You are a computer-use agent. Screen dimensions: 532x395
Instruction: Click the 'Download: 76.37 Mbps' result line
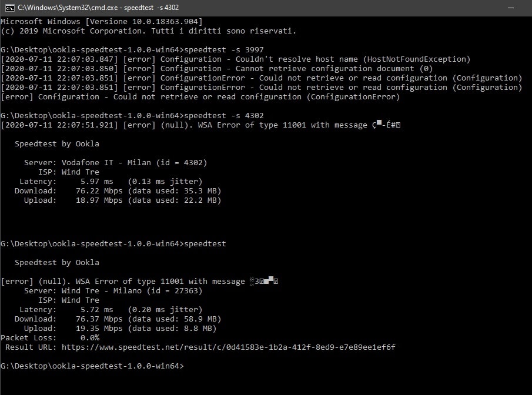[x=118, y=319]
